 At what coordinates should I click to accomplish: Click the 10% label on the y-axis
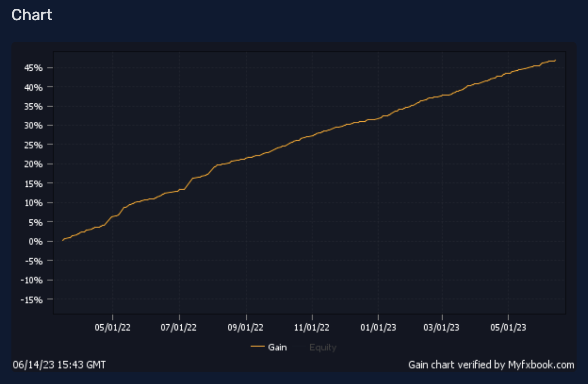coord(33,203)
